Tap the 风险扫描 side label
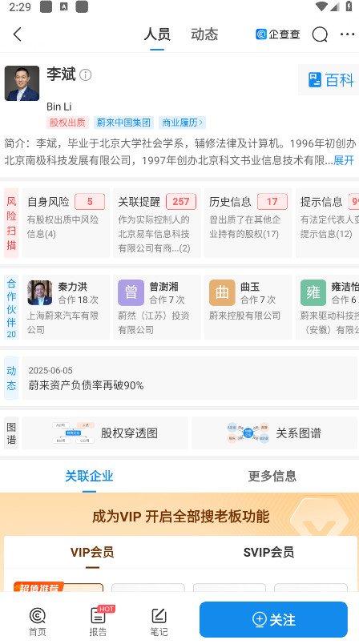Screen dimensions: 359x644 [11, 223]
